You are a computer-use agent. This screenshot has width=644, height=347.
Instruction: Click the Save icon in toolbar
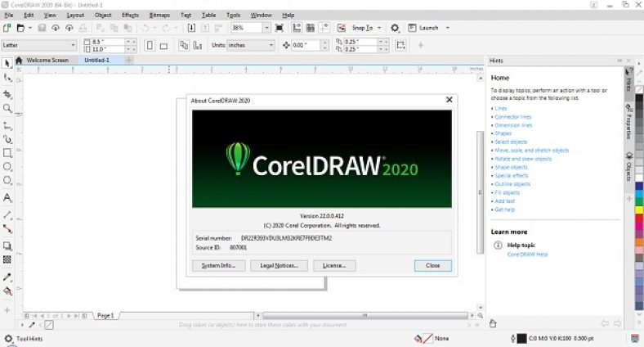pos(42,28)
